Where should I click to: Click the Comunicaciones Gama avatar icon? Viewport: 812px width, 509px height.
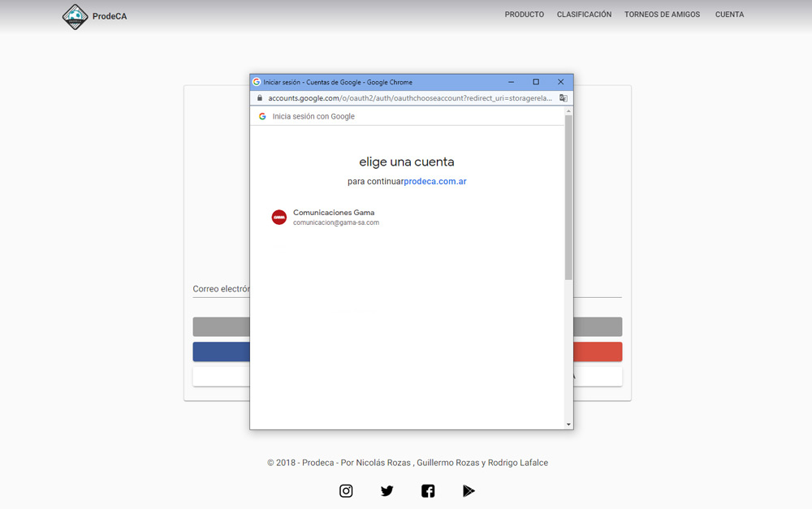click(x=279, y=217)
